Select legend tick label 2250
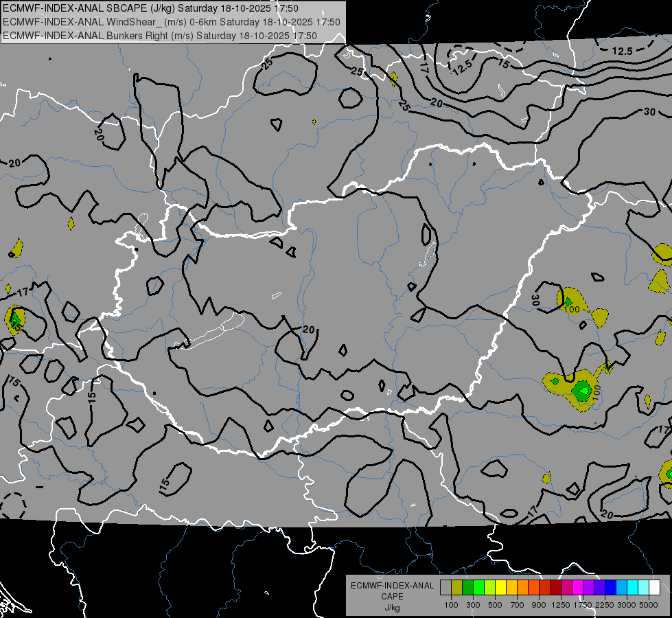Image resolution: width=672 pixels, height=618 pixels. point(605,605)
